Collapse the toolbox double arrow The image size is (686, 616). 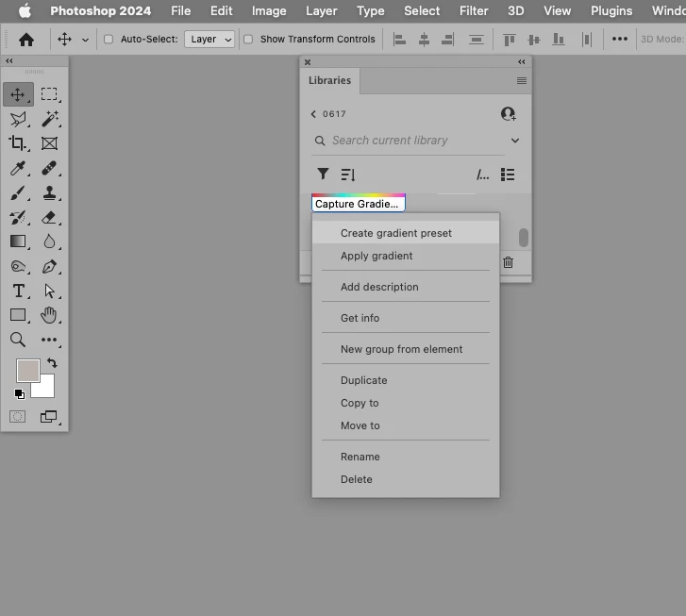9,60
